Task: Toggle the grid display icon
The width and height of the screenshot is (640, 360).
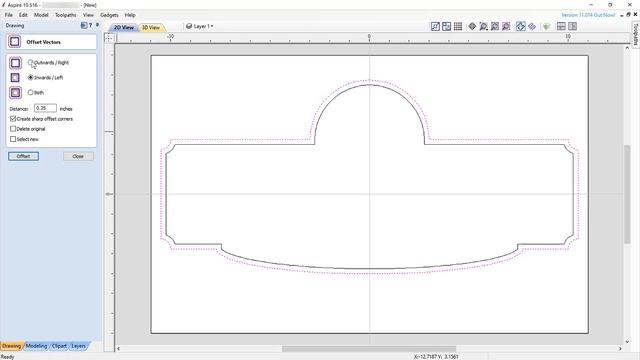Action: (x=458, y=27)
